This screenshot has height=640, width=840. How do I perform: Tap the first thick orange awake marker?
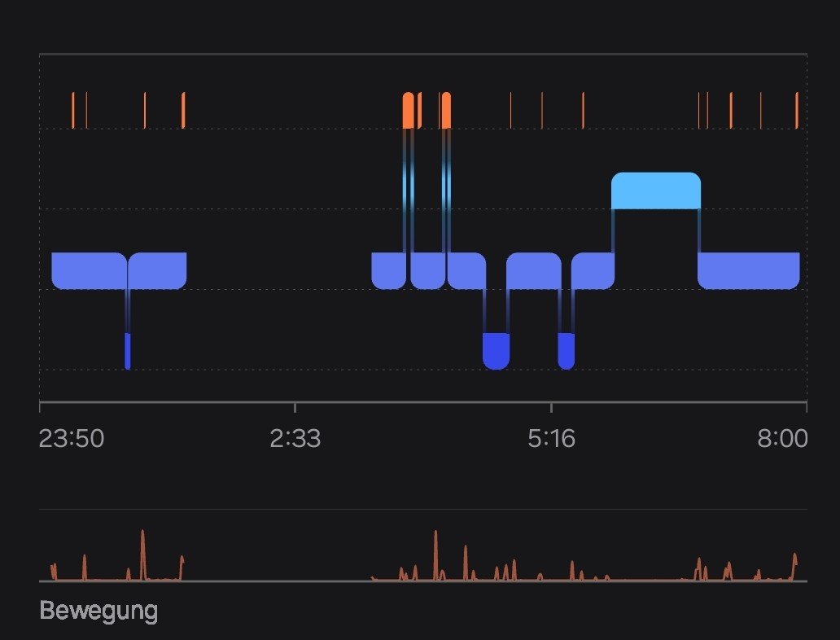click(408, 111)
